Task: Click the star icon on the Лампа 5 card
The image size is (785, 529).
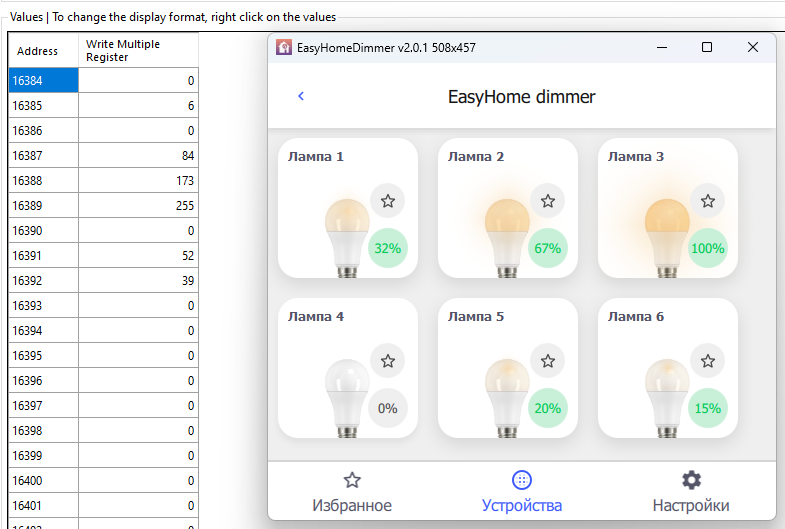Action: click(548, 361)
